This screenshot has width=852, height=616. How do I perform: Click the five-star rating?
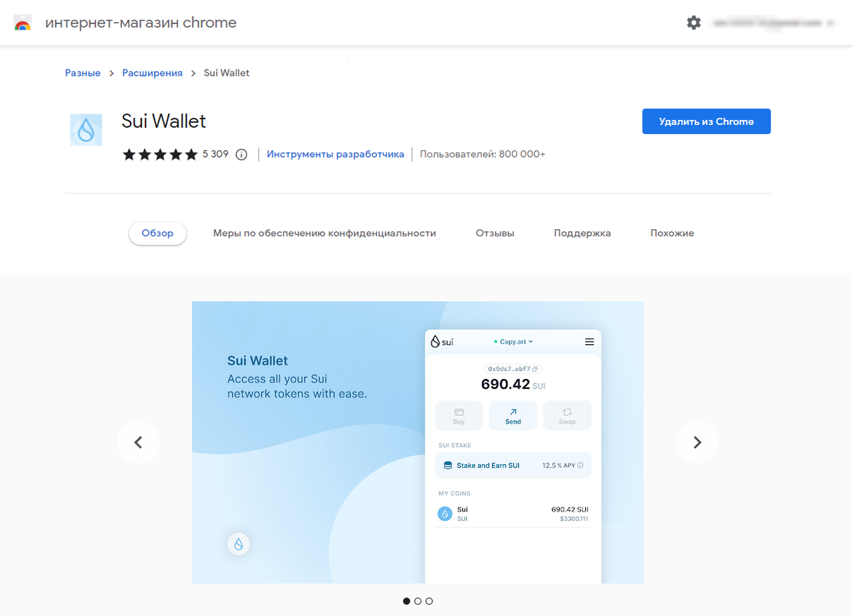(x=160, y=154)
